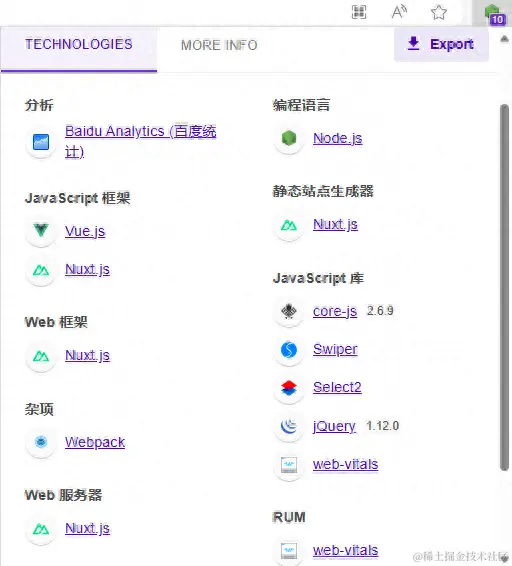The width and height of the screenshot is (512, 566).
Task: Open the Node.js link
Action: pos(338,138)
